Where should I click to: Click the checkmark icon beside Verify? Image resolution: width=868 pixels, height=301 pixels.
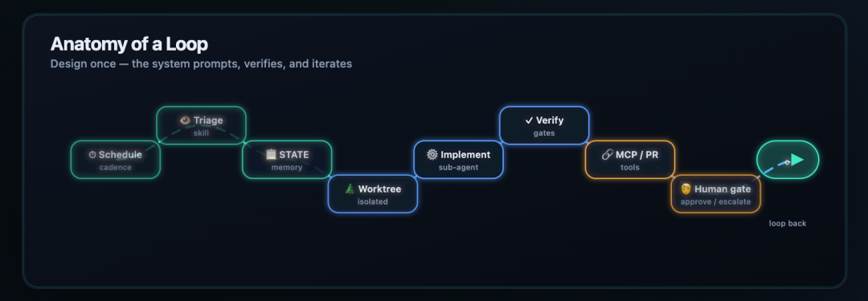529,120
